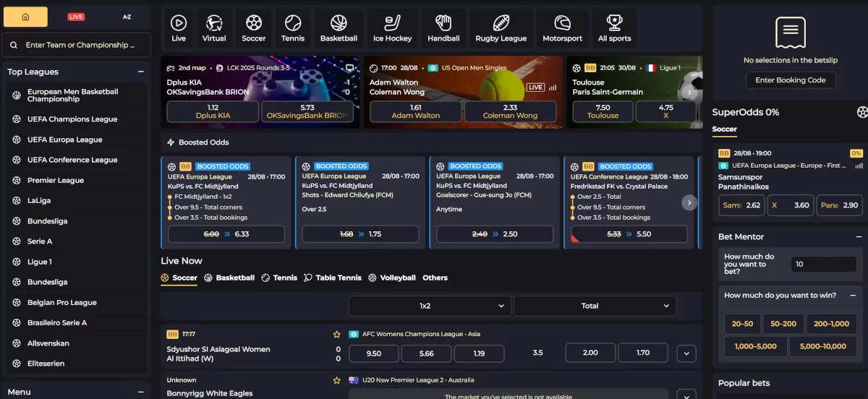Collapse the how much to win section
This screenshot has height=399, width=868.
tap(853, 295)
